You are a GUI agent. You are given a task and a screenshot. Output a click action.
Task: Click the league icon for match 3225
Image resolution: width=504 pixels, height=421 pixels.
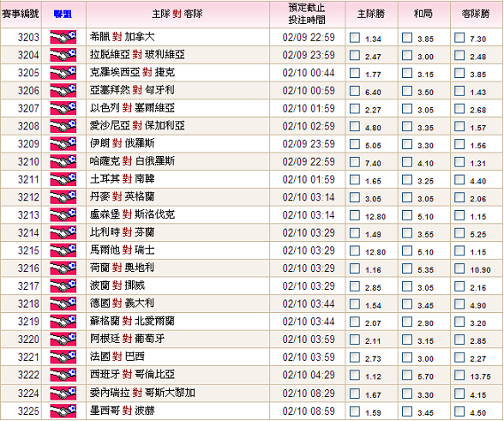(63, 411)
